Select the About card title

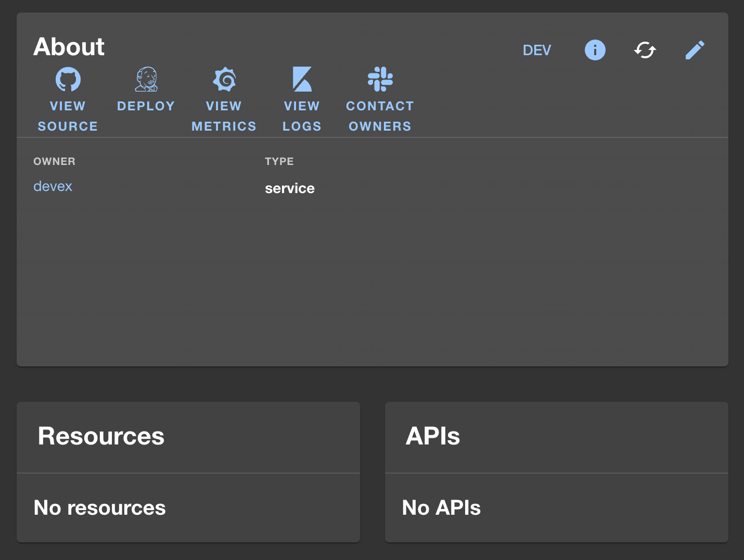[x=69, y=46]
